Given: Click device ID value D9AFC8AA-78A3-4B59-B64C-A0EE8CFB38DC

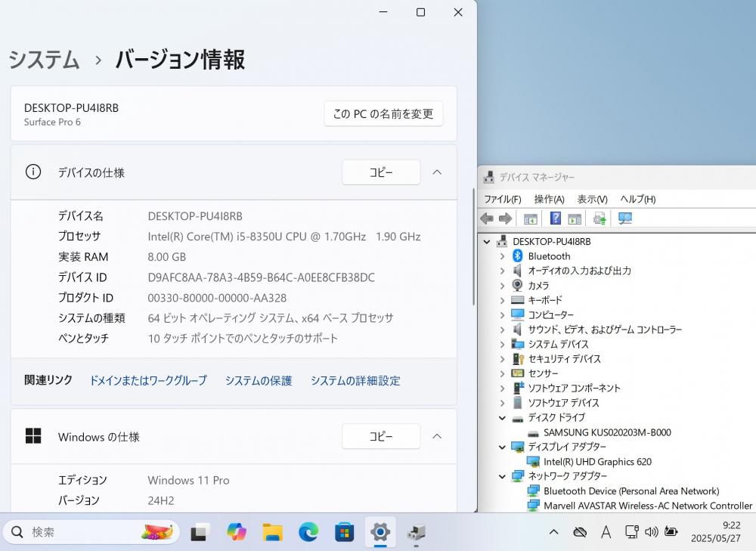Looking at the screenshot, I should (x=261, y=277).
